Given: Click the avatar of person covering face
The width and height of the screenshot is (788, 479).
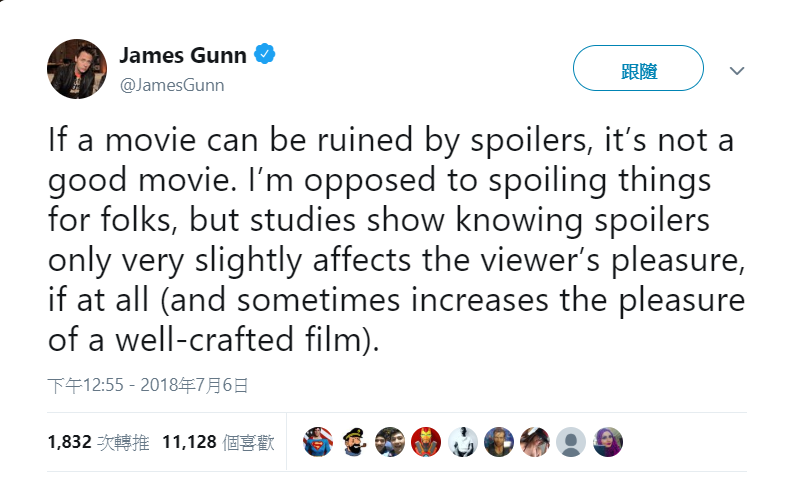Looking at the screenshot, I should click(534, 441).
